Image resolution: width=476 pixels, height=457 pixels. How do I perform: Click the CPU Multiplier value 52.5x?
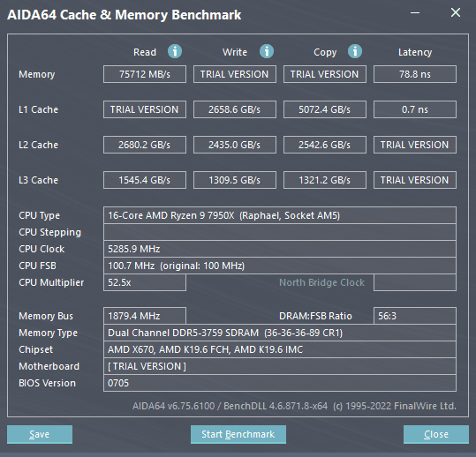[145, 282]
